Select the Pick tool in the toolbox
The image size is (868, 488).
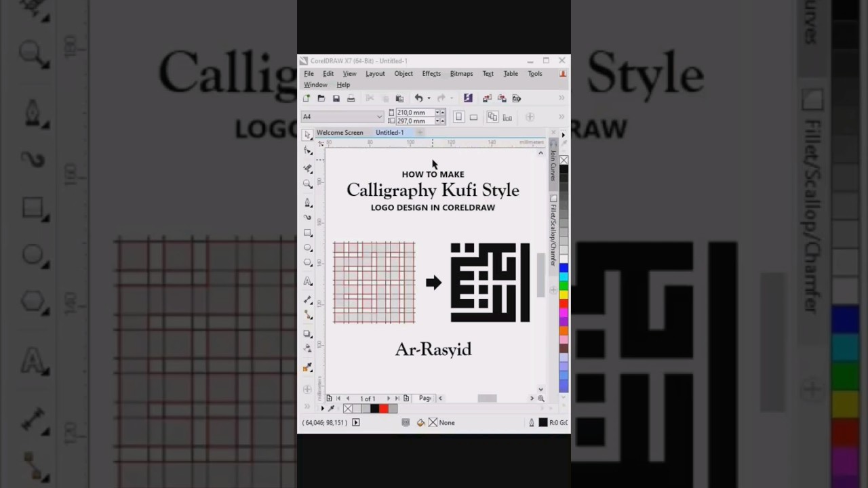click(x=308, y=135)
